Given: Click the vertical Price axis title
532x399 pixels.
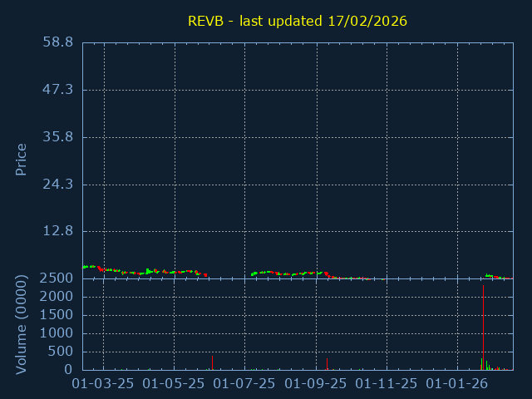Looking at the screenshot, I should 22,159.
